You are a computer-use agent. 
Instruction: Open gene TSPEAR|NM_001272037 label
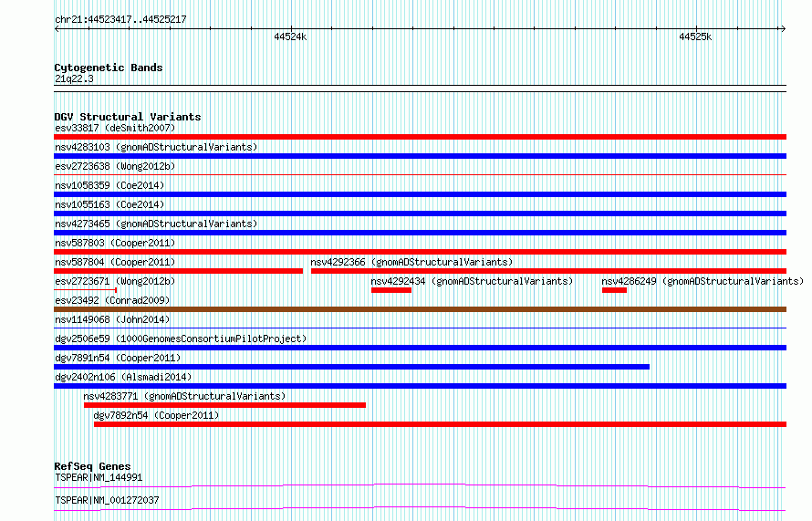pos(107,500)
